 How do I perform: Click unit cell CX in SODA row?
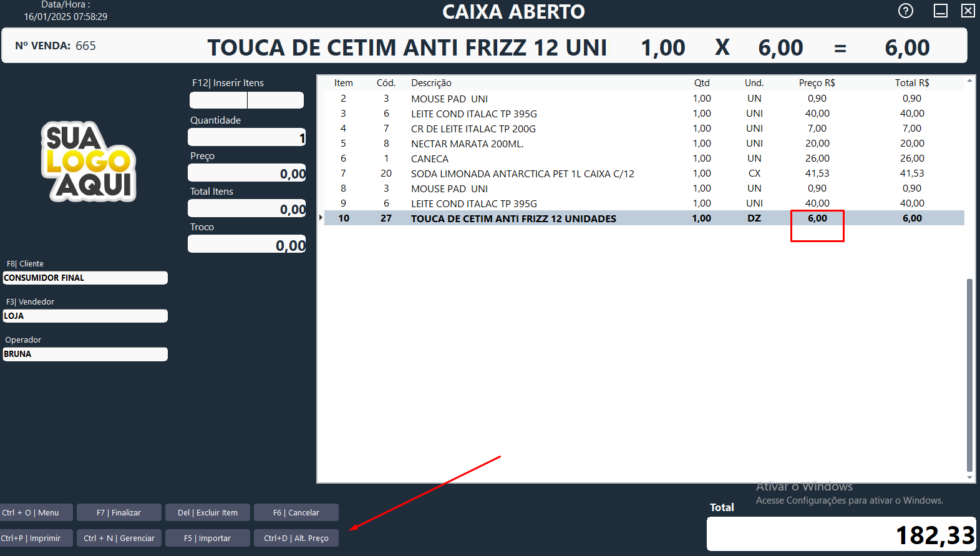(x=754, y=173)
